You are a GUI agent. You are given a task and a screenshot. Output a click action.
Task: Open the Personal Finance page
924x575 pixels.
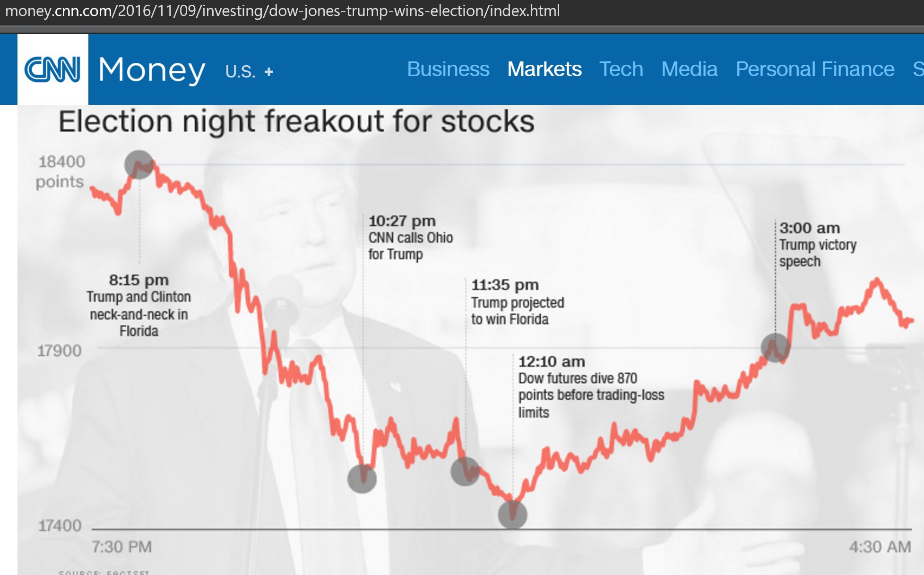[815, 69]
